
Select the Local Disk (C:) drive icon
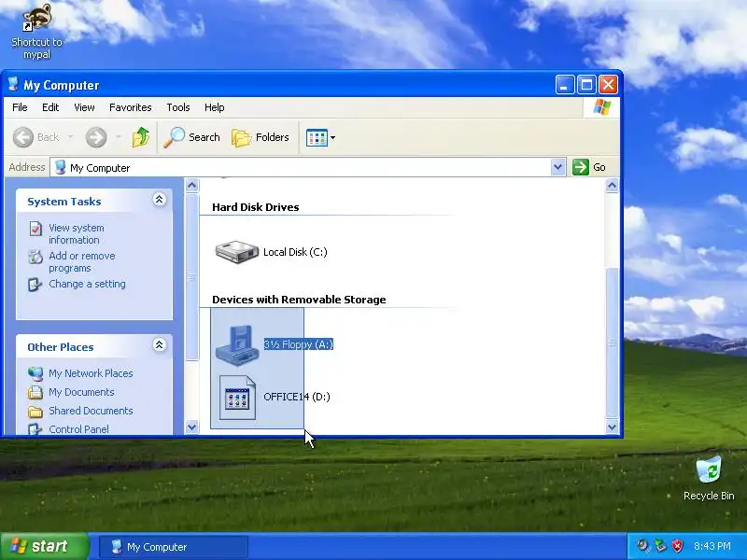(237, 251)
